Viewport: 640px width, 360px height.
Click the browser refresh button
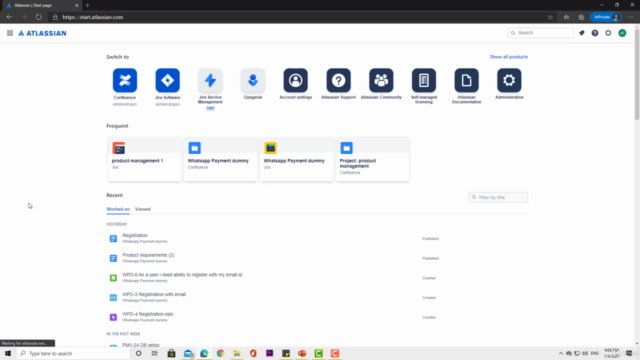tap(38, 17)
